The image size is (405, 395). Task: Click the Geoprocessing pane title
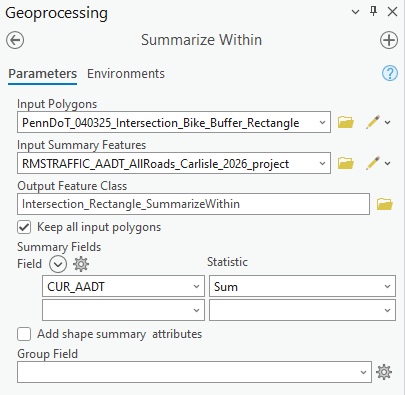click(x=57, y=13)
